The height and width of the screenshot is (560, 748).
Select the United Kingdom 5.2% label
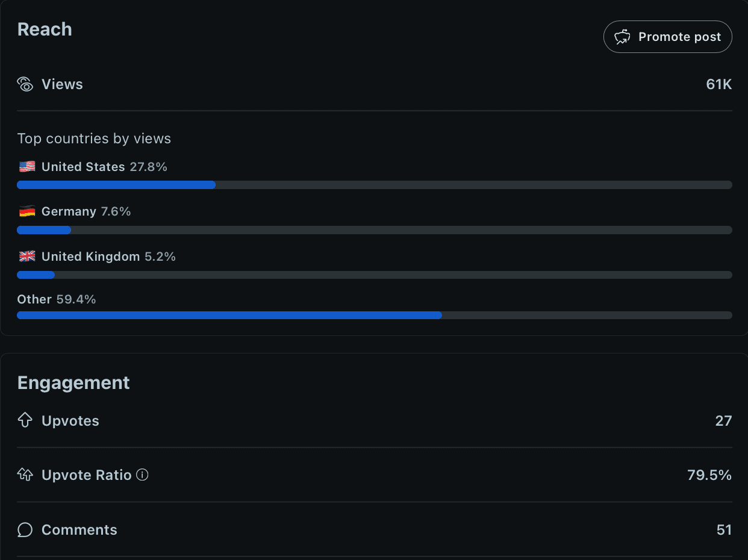coord(108,257)
